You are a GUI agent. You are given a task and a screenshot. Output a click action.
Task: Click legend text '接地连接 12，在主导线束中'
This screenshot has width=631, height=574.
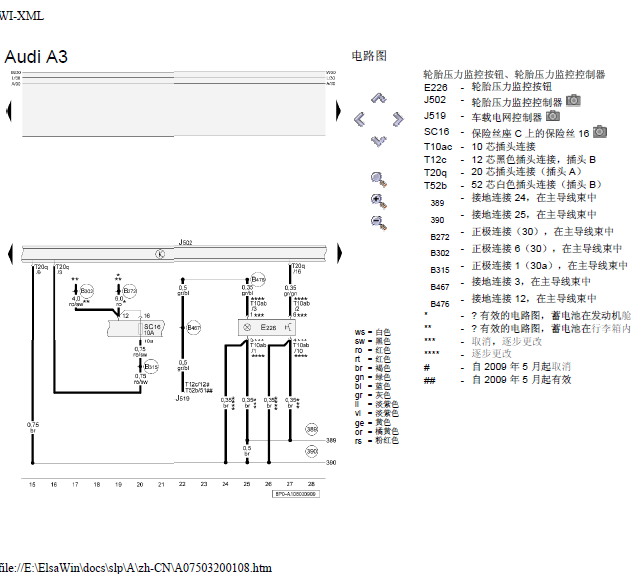(534, 299)
